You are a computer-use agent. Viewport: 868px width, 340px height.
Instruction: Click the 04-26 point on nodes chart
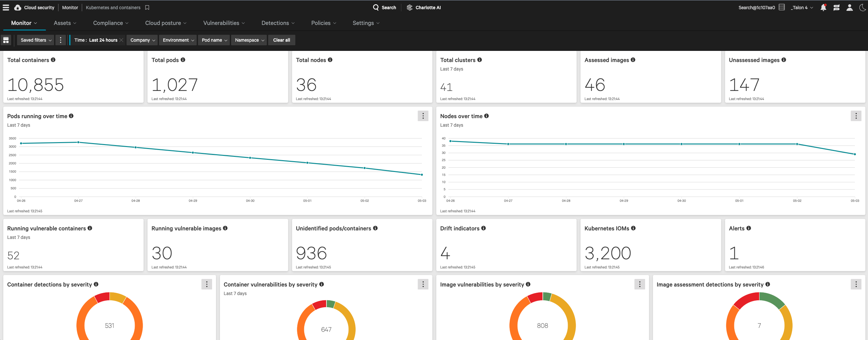[x=450, y=141]
